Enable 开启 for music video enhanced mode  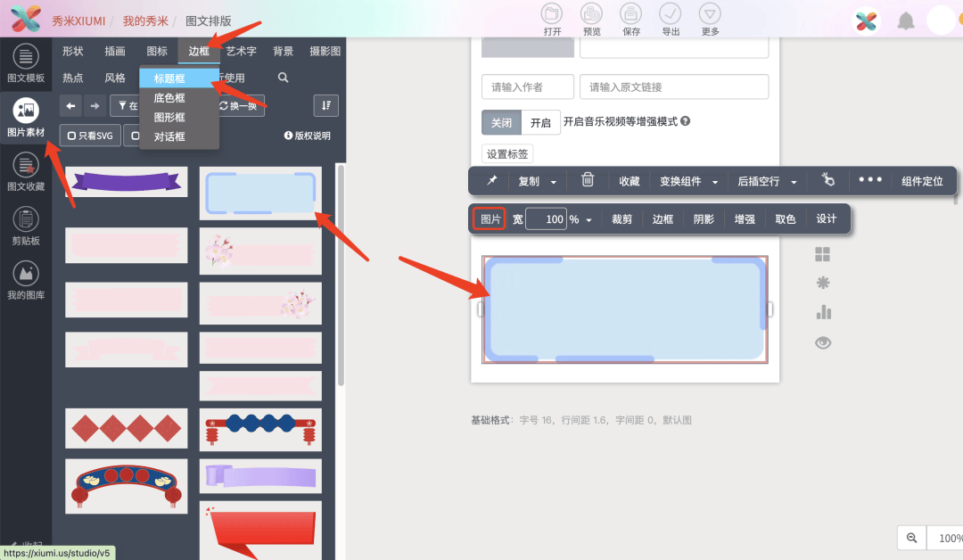541,121
